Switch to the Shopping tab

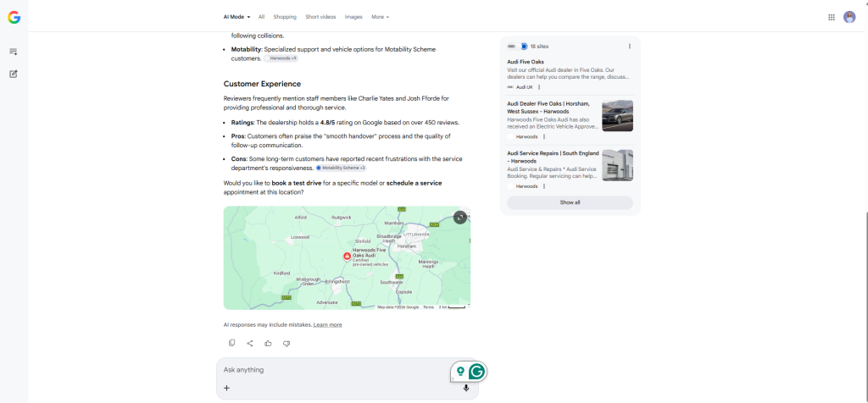click(x=285, y=16)
